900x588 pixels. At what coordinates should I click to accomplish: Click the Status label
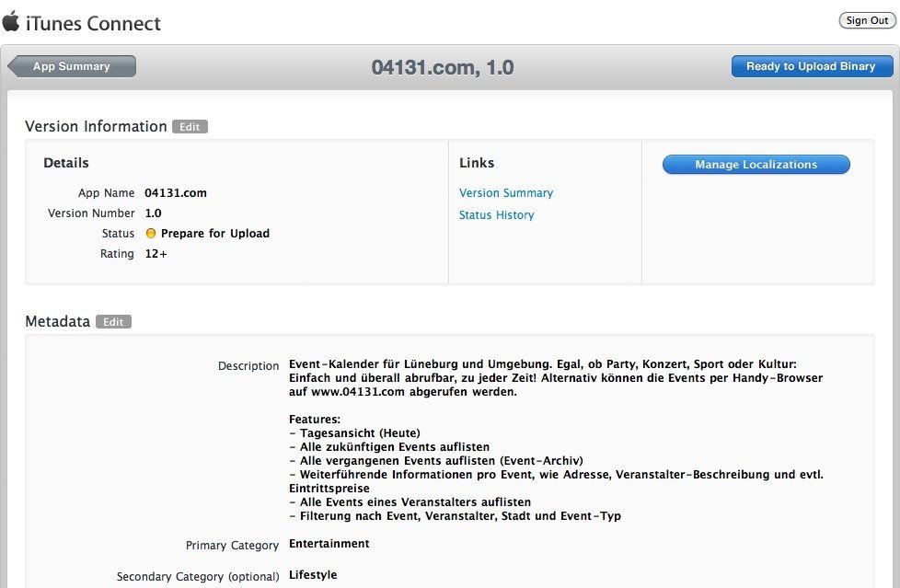(118, 233)
